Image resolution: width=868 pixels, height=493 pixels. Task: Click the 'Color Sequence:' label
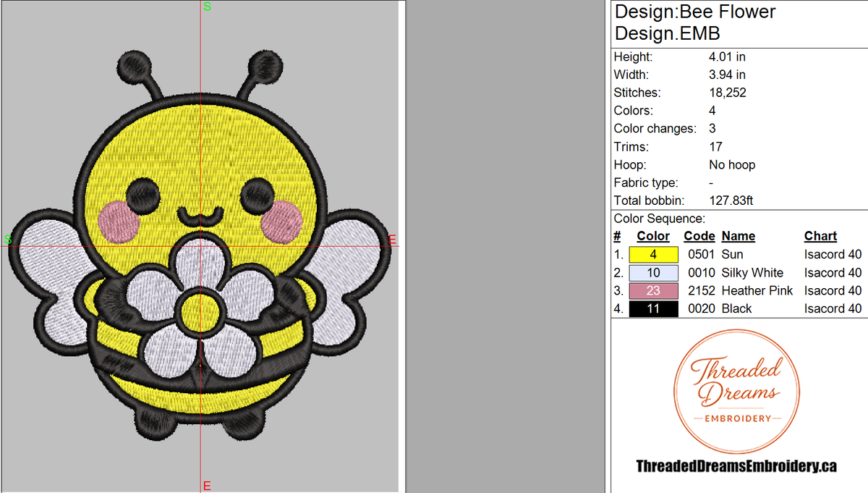tap(659, 219)
